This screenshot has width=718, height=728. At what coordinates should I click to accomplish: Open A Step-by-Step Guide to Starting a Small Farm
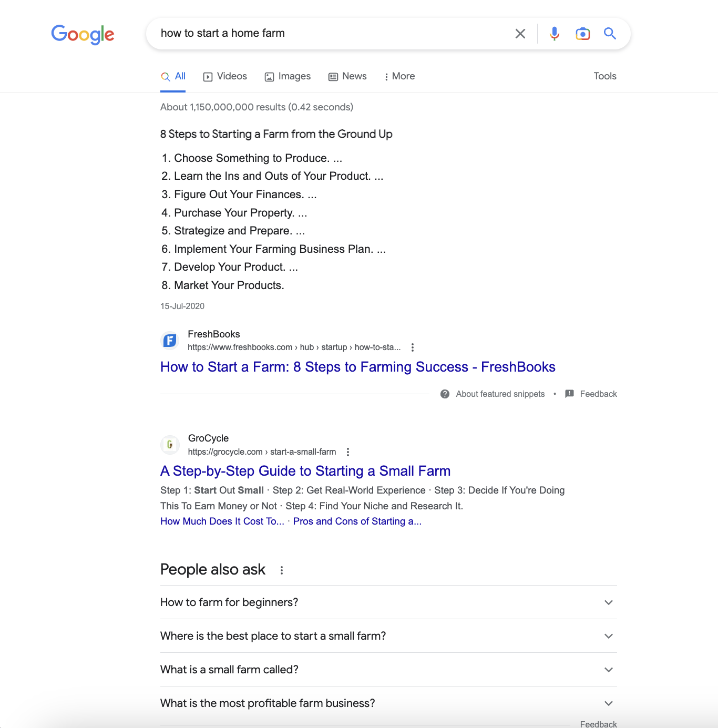point(305,471)
